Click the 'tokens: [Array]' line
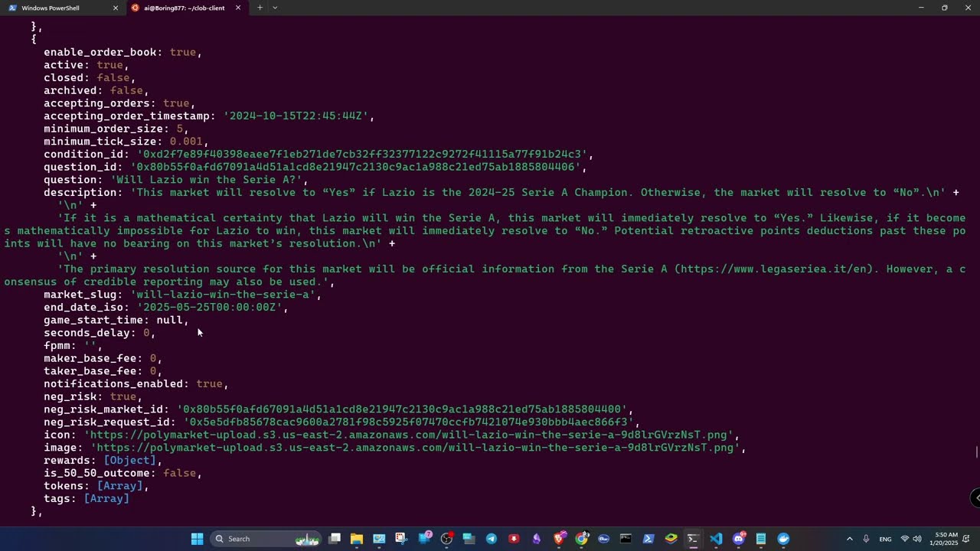This screenshot has width=980, height=551. 96,486
